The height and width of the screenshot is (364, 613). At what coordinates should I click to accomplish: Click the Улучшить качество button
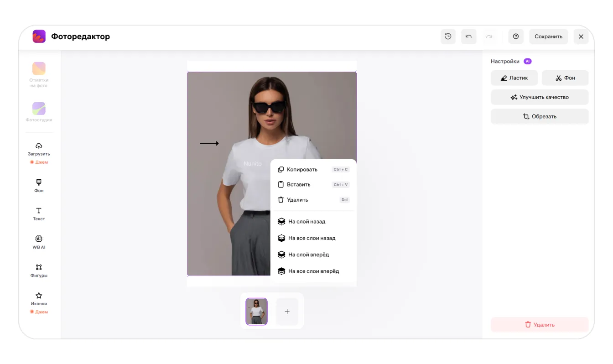540,97
